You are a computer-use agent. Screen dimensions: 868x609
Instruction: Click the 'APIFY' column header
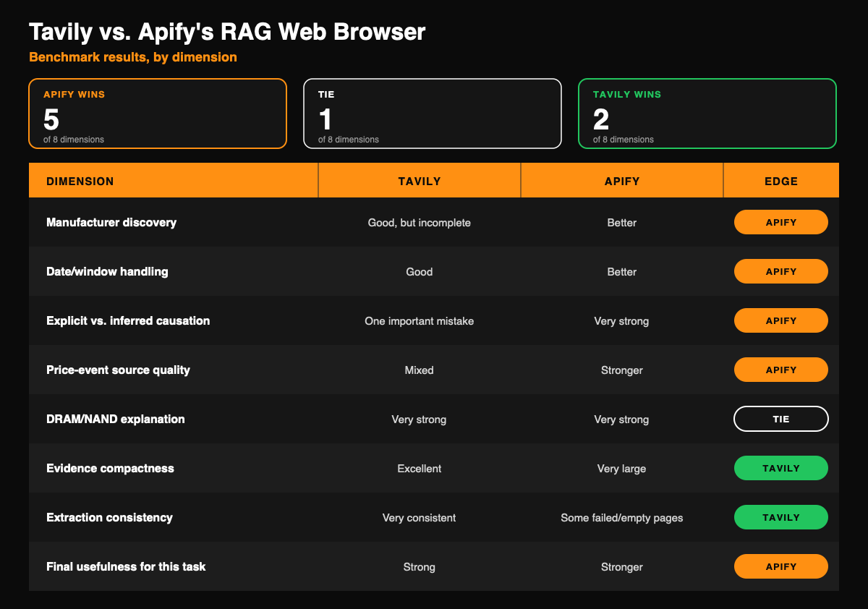[x=622, y=182]
